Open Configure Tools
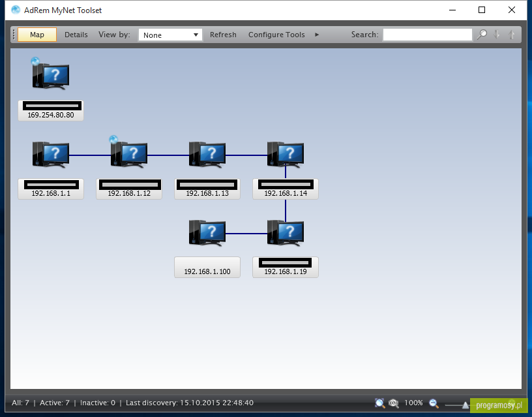Screen dimensions: 532x417 click(x=276, y=35)
